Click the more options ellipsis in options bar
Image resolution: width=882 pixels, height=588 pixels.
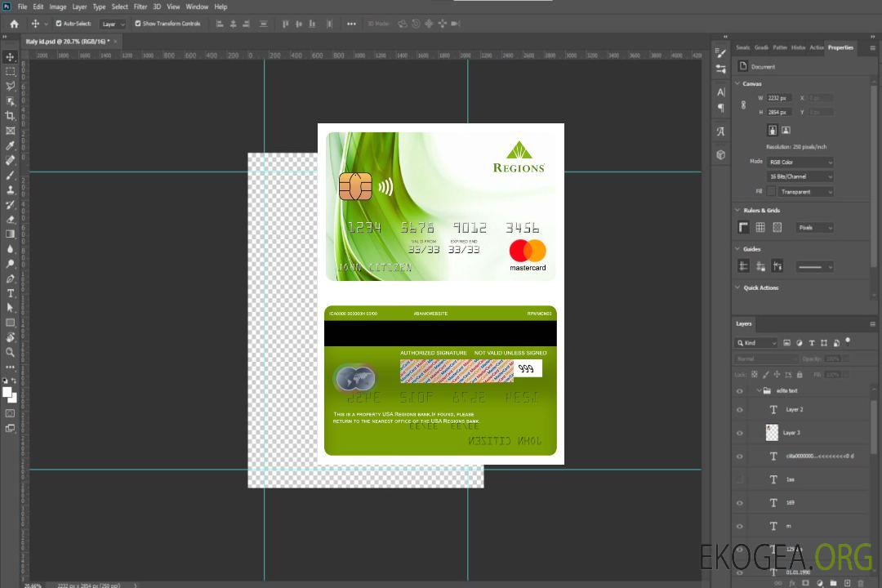[x=351, y=24]
